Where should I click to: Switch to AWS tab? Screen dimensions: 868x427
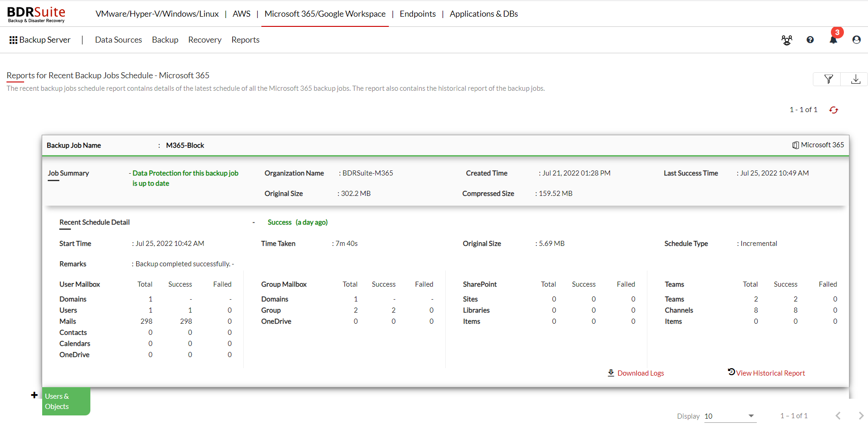pyautogui.click(x=241, y=14)
